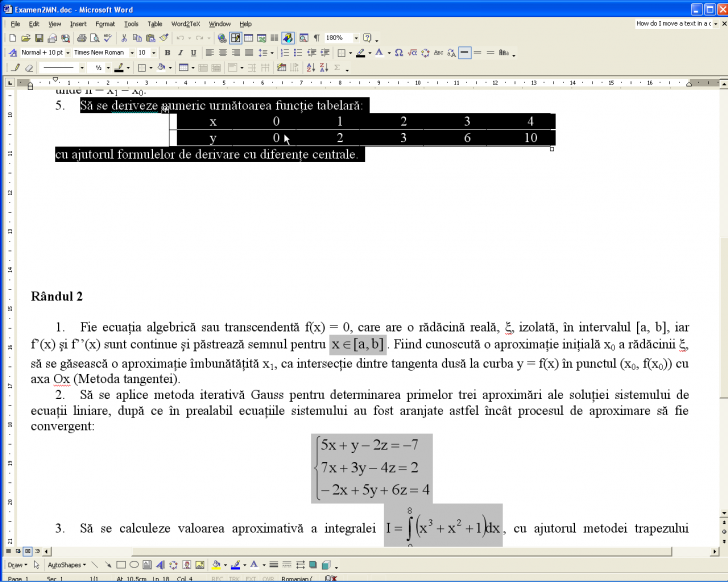The height and width of the screenshot is (582, 728).
Task: Justify the paragraph text
Action: pos(249,53)
